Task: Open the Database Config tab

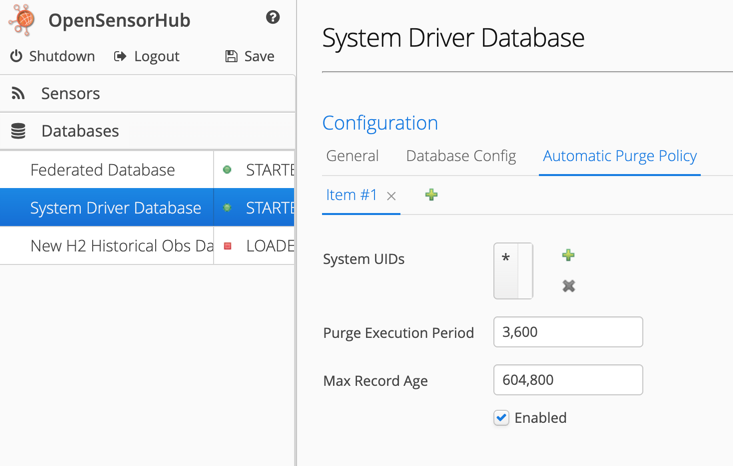Action: [460, 156]
